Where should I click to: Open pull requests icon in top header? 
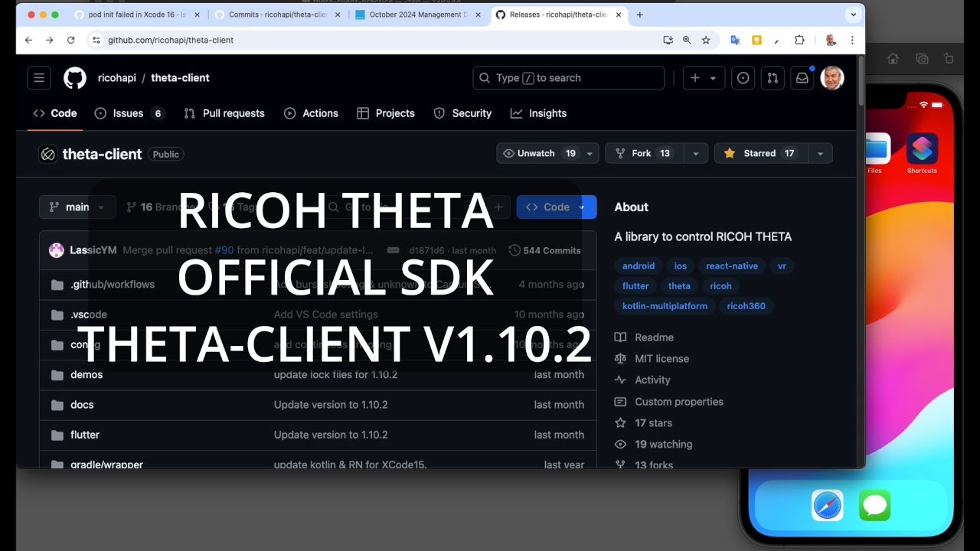pyautogui.click(x=773, y=78)
